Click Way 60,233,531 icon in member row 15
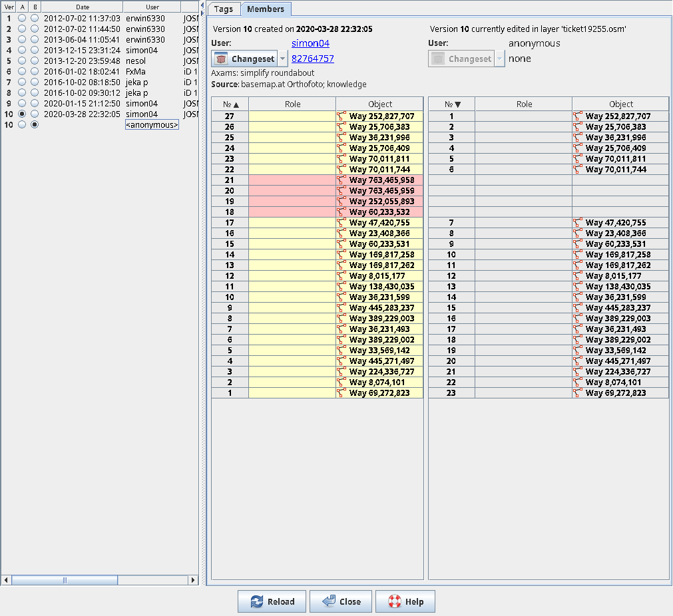 click(x=341, y=244)
